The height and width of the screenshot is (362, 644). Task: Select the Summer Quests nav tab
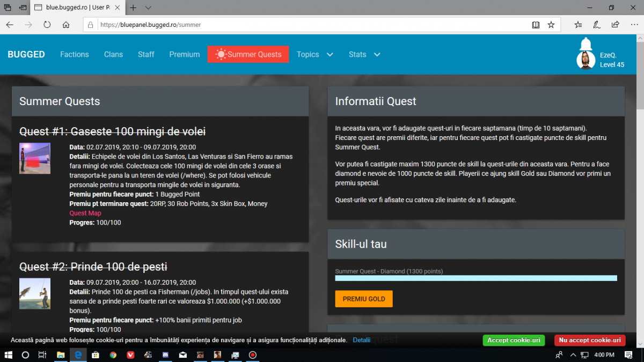[x=248, y=54]
